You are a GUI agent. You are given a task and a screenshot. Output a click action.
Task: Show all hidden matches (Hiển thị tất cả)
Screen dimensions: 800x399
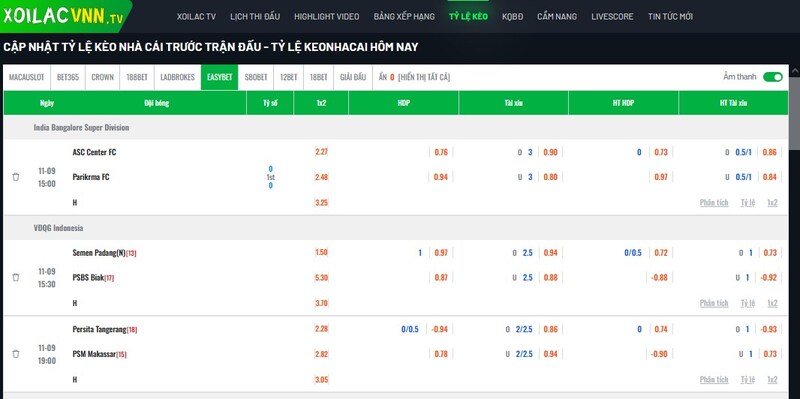tap(424, 78)
